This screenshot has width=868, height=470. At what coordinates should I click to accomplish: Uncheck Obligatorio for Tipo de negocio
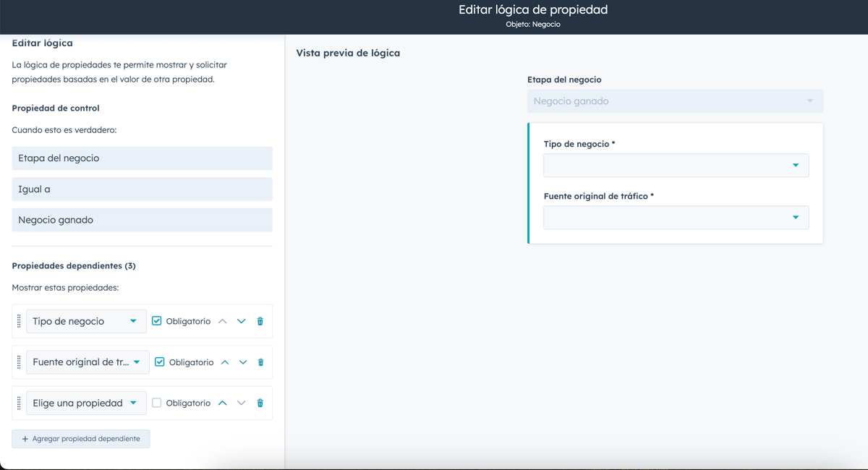[x=157, y=321]
